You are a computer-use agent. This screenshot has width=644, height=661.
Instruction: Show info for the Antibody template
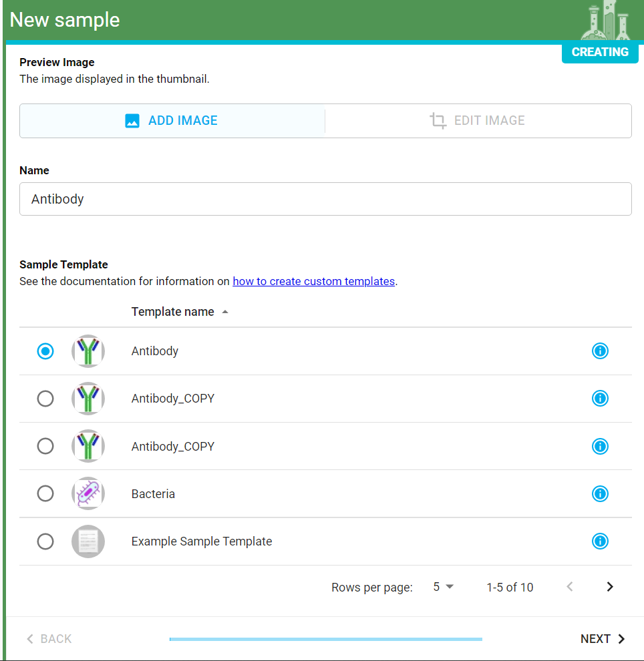click(600, 351)
